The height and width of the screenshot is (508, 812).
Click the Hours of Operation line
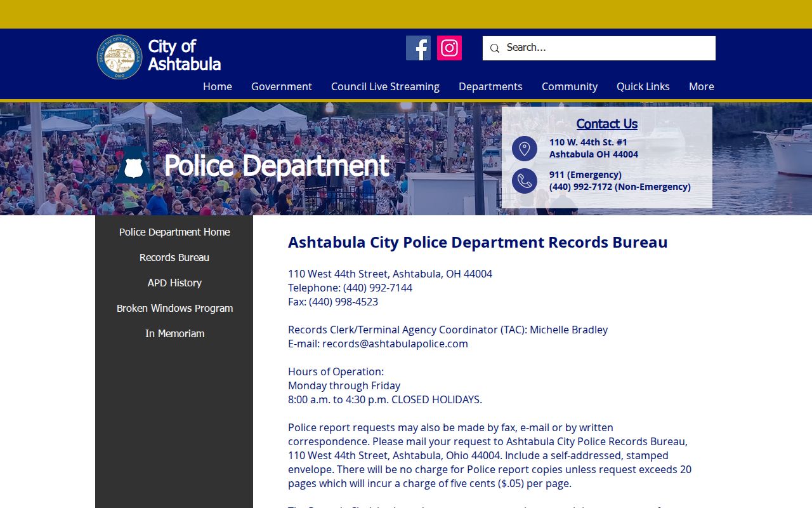336,371
